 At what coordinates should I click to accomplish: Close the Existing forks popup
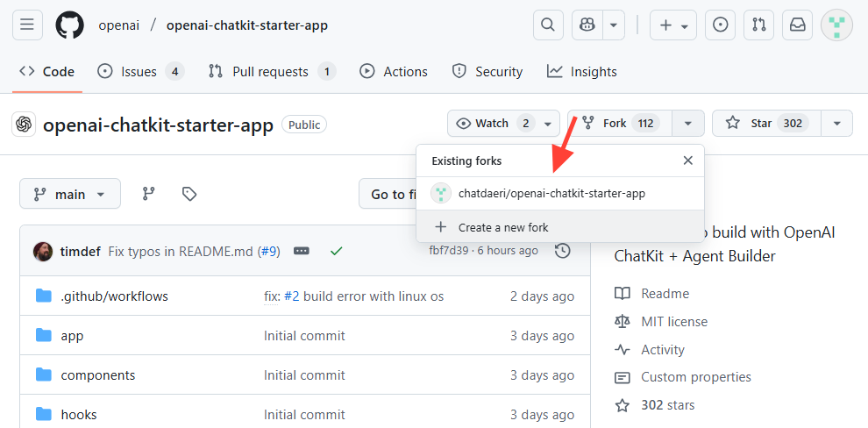tap(688, 160)
